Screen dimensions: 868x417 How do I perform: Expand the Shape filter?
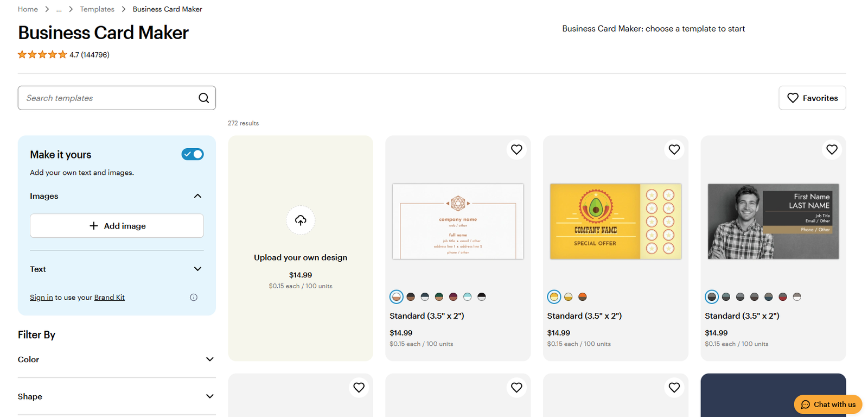click(210, 396)
